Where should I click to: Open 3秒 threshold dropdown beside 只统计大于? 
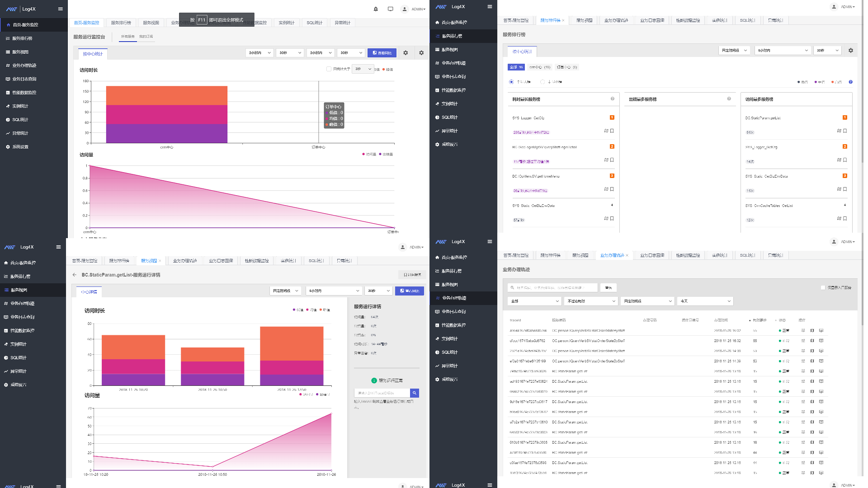pos(363,69)
